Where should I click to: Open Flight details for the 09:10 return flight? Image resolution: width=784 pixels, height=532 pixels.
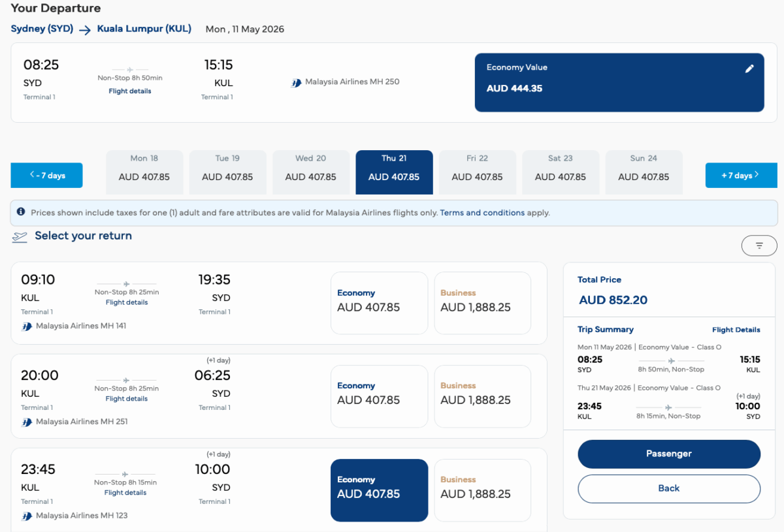click(x=127, y=302)
